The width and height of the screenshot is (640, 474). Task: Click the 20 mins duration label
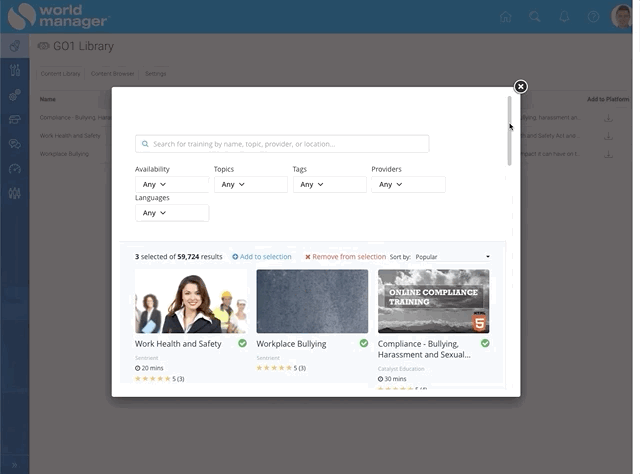pyautogui.click(x=149, y=368)
